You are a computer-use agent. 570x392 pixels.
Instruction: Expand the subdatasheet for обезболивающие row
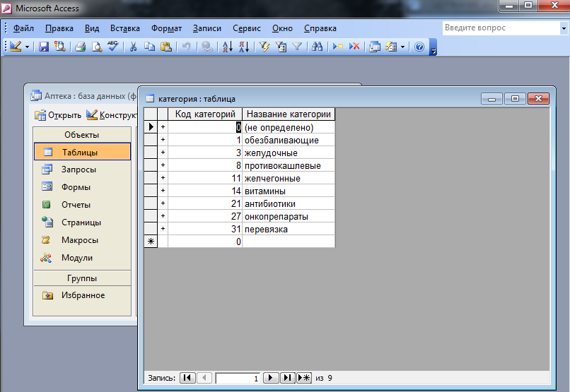pos(163,140)
